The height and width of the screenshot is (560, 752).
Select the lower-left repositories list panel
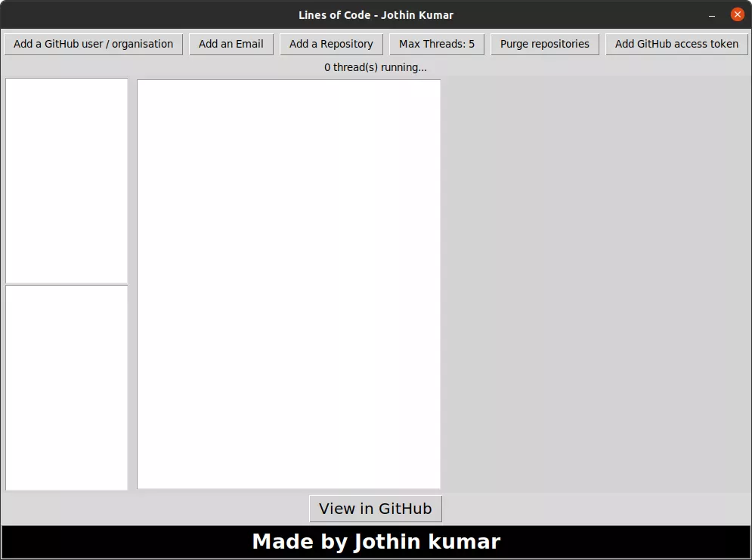tap(67, 387)
